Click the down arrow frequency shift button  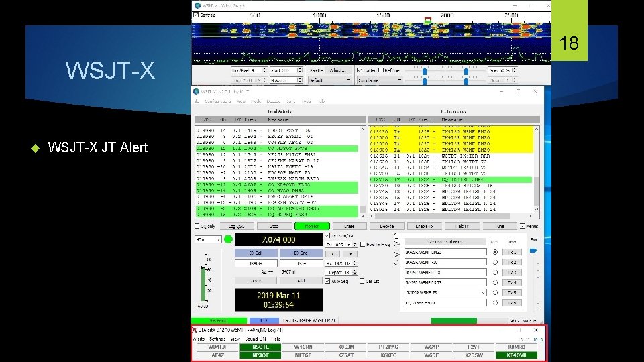click(350, 253)
